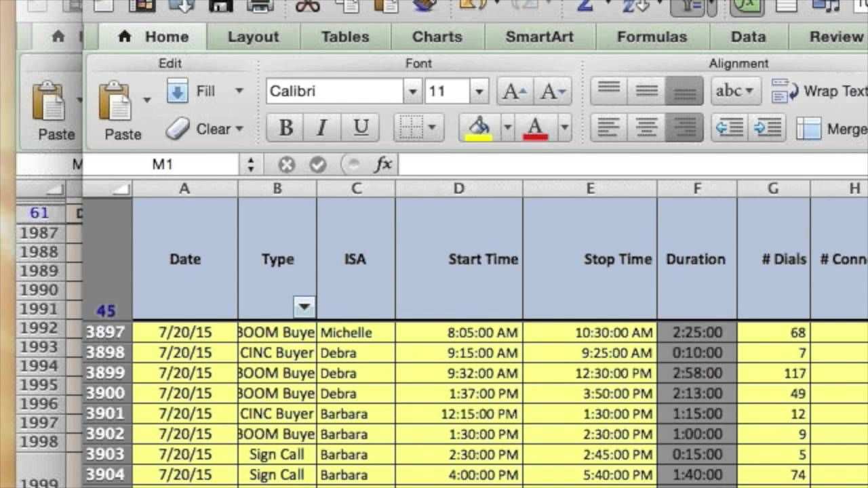Click the confirm entry checkmark button

click(x=317, y=165)
